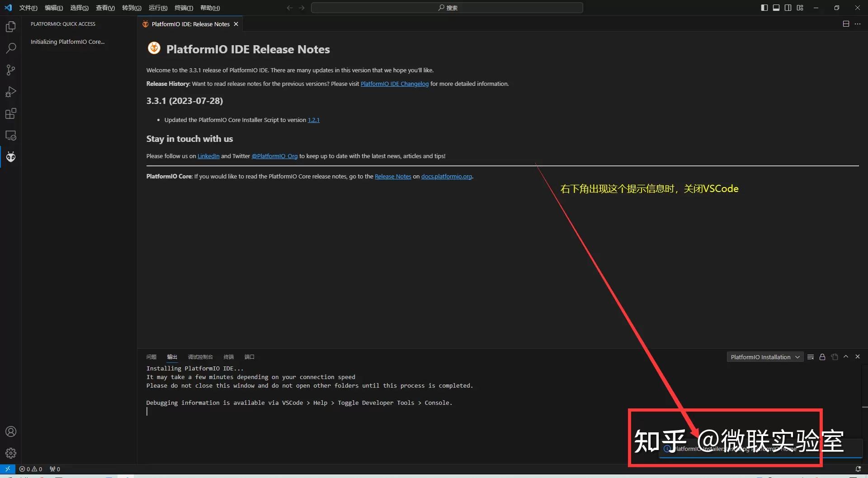Open the split editor layout dropdown
This screenshot has height=478, width=868.
point(846,23)
